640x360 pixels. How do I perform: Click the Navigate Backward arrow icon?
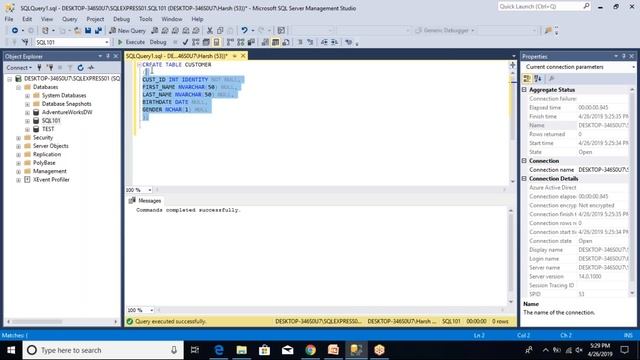tap(15, 31)
